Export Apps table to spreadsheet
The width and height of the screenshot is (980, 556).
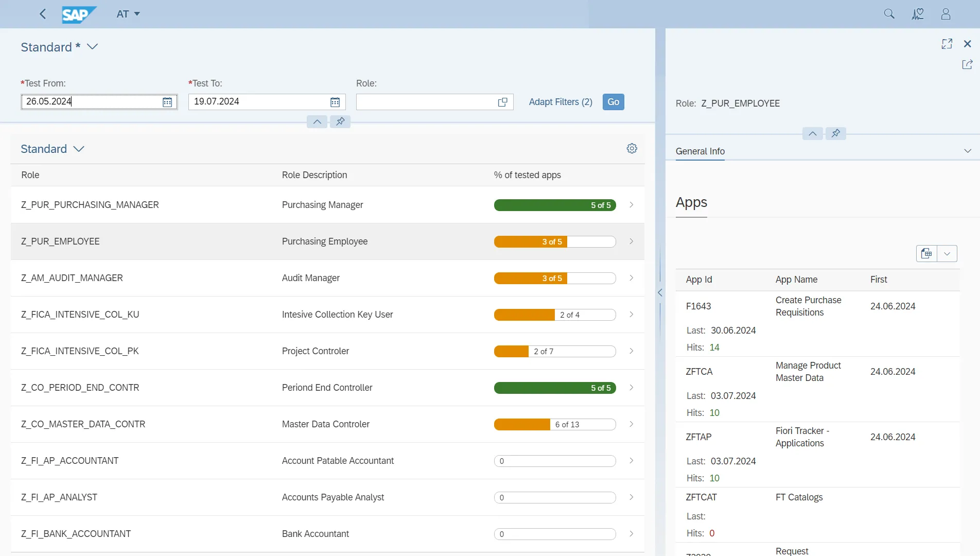[926, 253]
